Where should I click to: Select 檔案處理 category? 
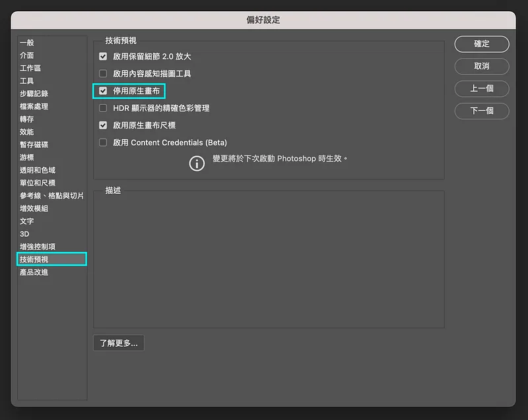(52, 106)
